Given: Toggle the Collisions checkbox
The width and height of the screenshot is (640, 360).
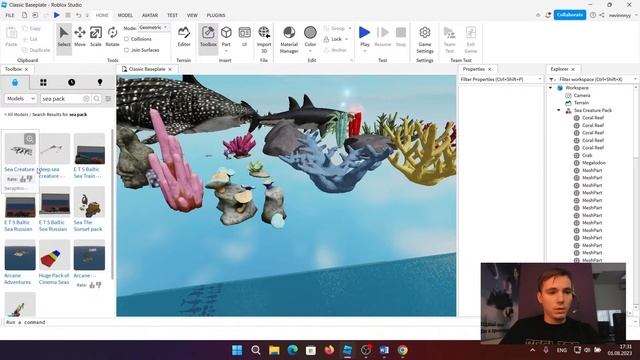Looking at the screenshot, I should [127, 39].
